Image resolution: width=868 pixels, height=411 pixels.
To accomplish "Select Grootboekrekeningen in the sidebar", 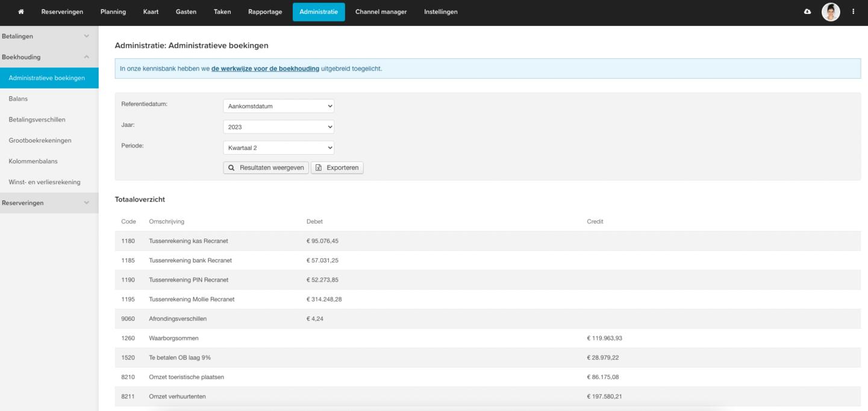I will pos(40,140).
